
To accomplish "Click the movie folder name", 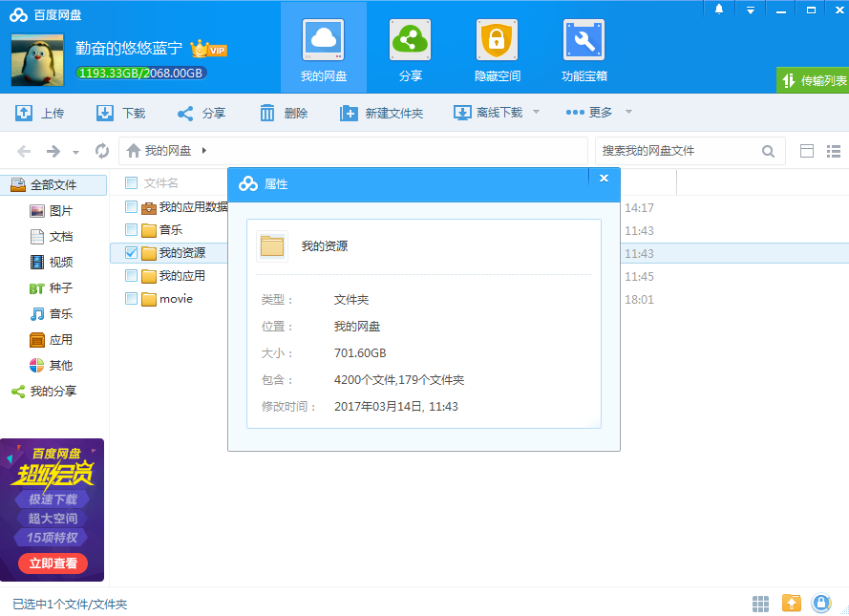I will pyautogui.click(x=176, y=298).
